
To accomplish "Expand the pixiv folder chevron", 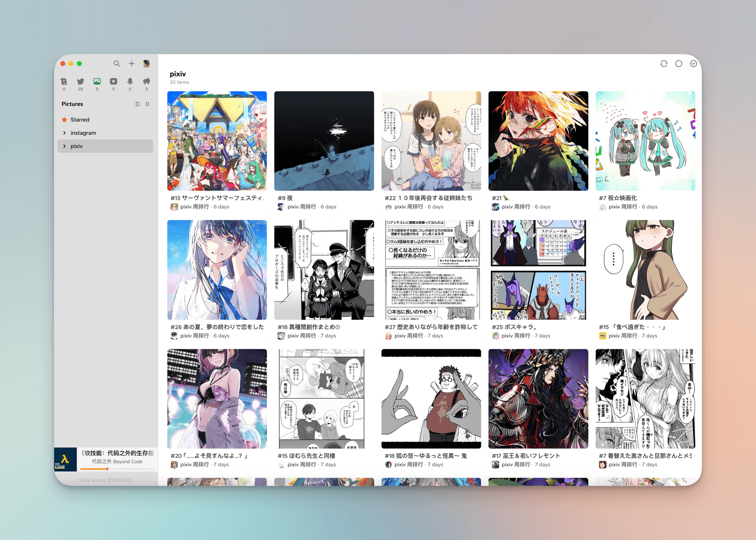I will [64, 146].
